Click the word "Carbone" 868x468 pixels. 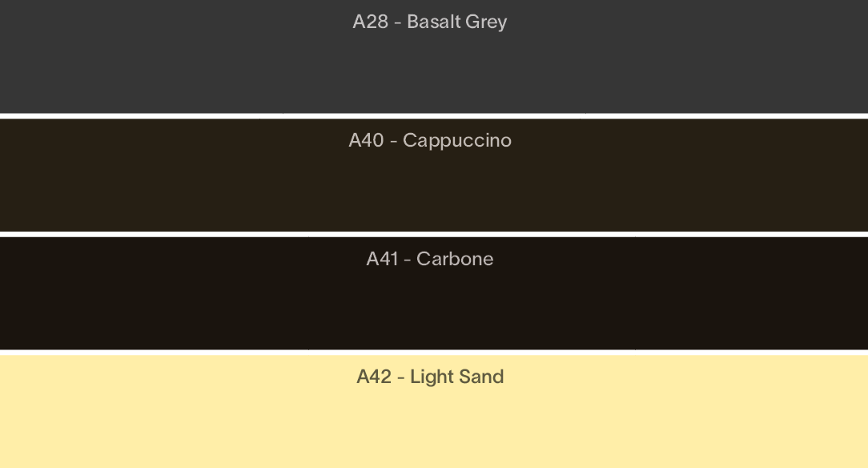pyautogui.click(x=455, y=259)
